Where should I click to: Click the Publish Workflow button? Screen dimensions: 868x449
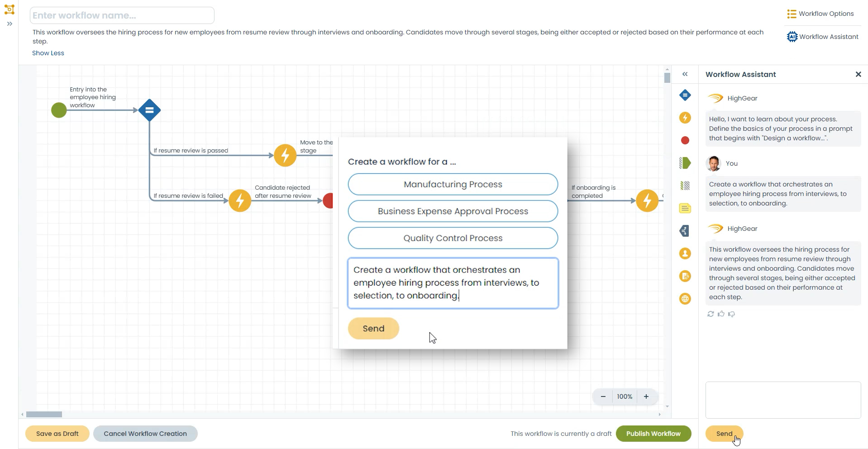[653, 433]
